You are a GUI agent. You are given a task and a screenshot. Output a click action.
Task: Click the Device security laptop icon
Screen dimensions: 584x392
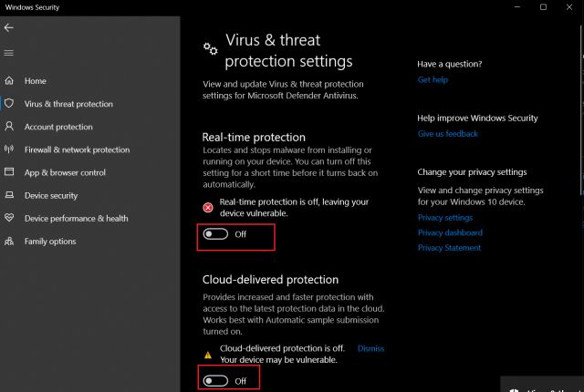9,195
